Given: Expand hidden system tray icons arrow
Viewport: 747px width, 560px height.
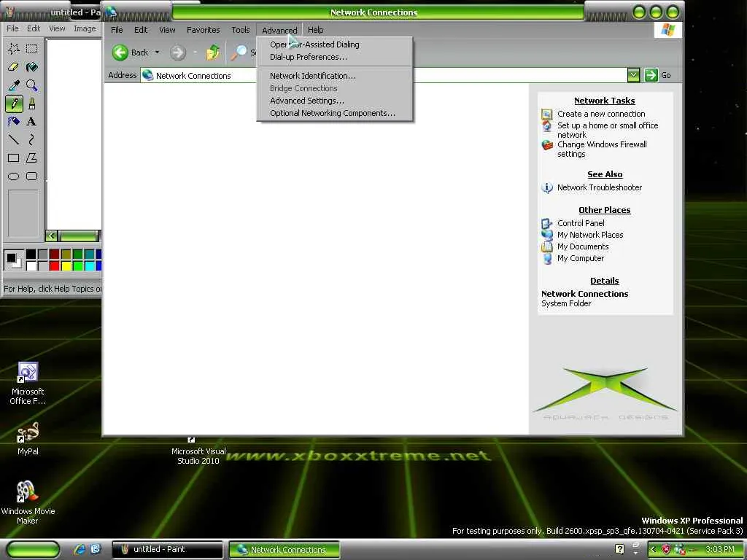Looking at the screenshot, I should (653, 550).
